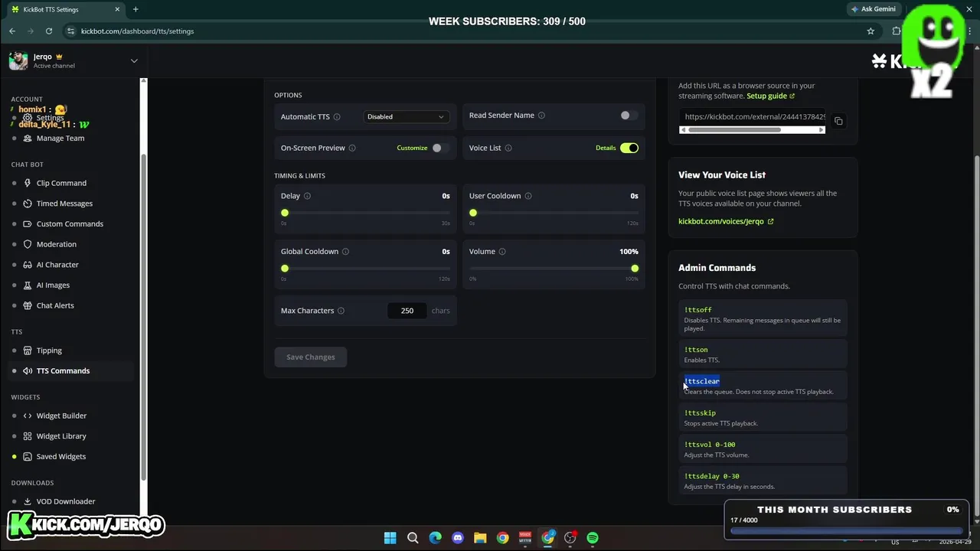Click the browser source URL field

tap(753, 117)
